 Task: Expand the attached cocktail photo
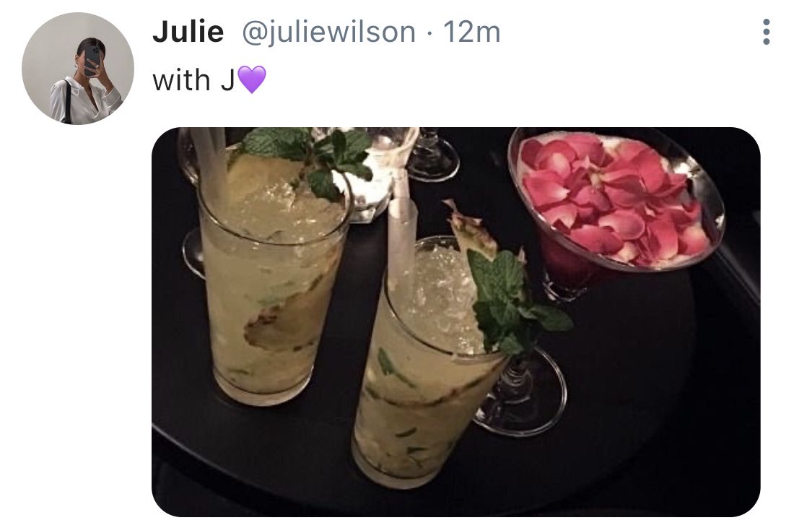coord(455,321)
